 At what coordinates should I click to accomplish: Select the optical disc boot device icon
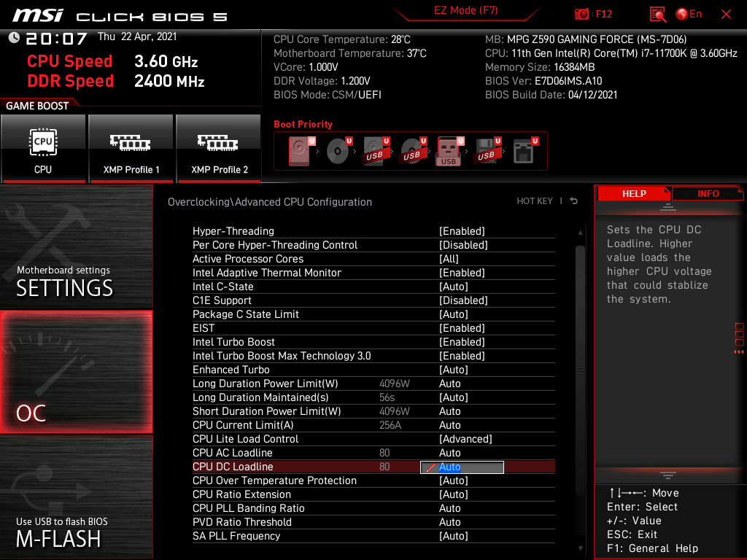338,151
